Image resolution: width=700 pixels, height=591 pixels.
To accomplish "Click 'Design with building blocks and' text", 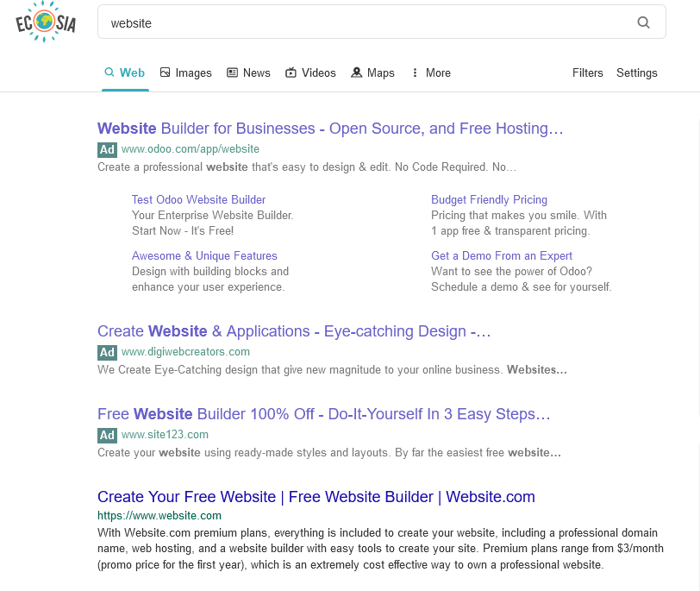I will click(210, 272).
